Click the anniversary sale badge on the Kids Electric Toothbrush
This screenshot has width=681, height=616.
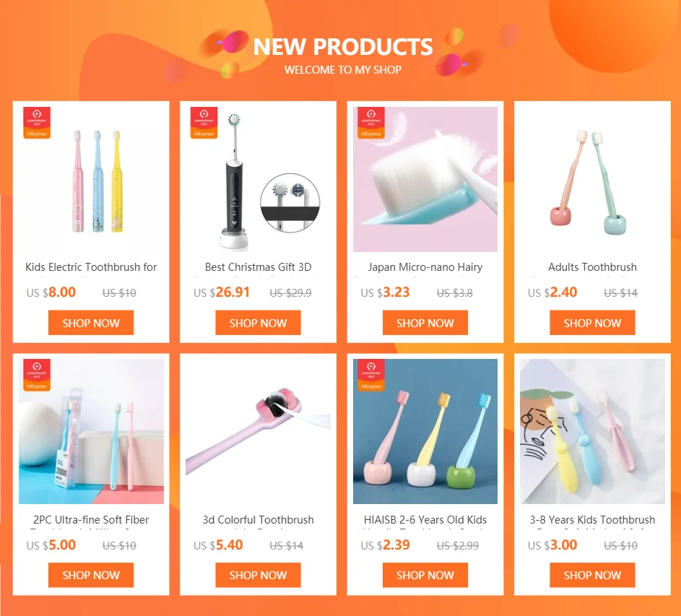[37, 123]
